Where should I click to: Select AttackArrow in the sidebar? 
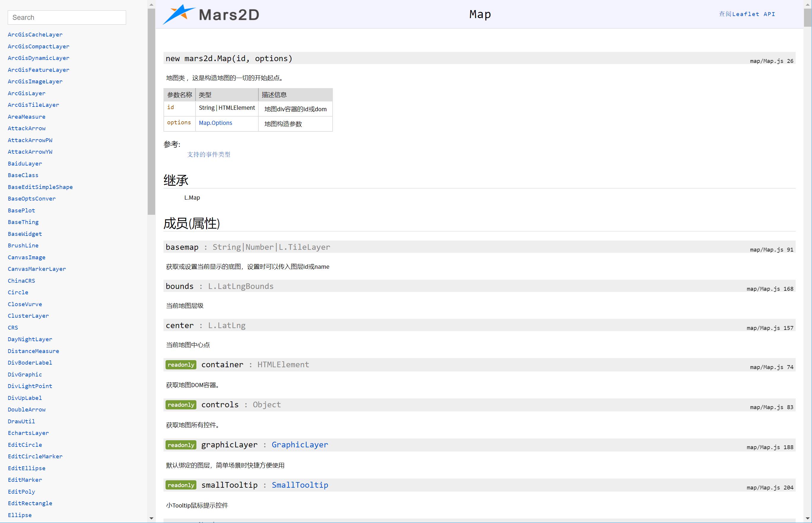[26, 128]
